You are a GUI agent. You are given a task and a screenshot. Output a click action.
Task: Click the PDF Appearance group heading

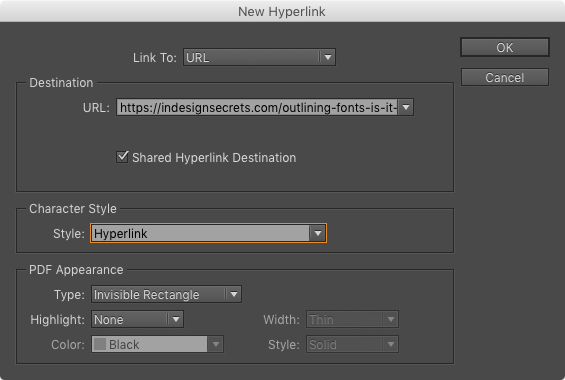pos(76,270)
